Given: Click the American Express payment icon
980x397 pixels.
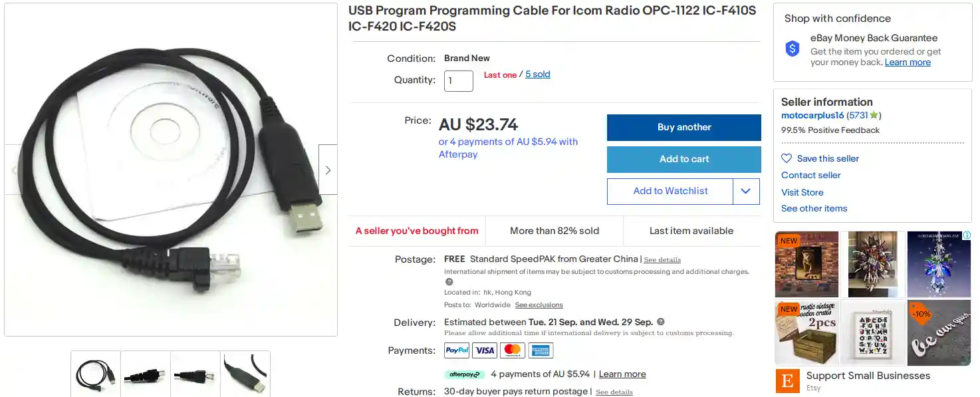Looking at the screenshot, I should pyautogui.click(x=541, y=350).
